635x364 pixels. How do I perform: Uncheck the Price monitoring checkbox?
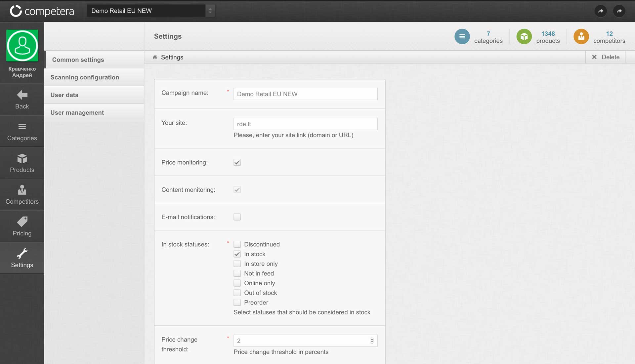237,162
